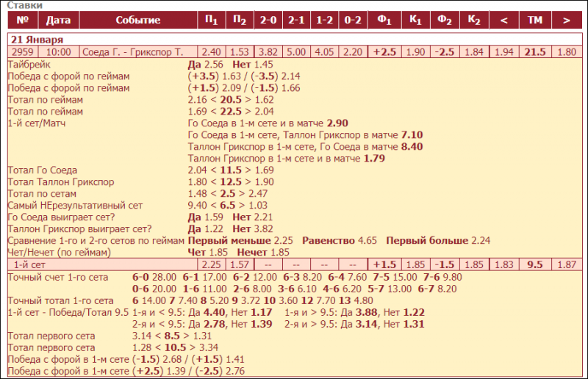Choose exact set score 7-6 at 9.80

[x=442, y=277]
